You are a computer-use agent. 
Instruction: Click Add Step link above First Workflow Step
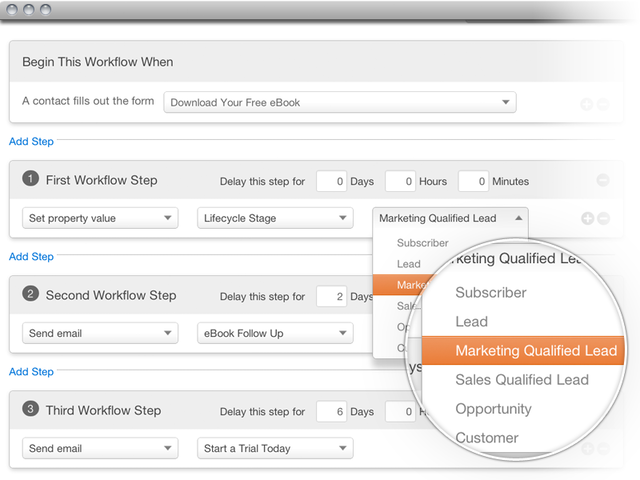(31, 142)
